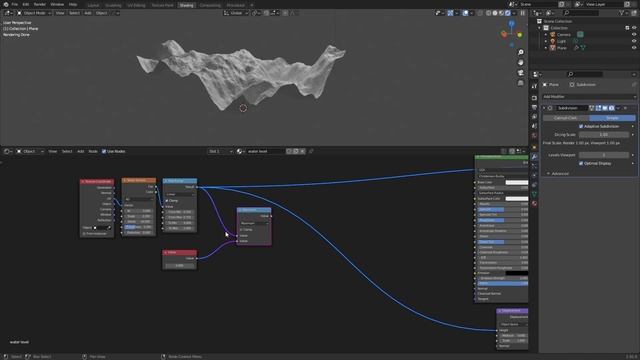Pause the viewport render preview
The height and width of the screenshot is (360, 640).
pos(522,13)
